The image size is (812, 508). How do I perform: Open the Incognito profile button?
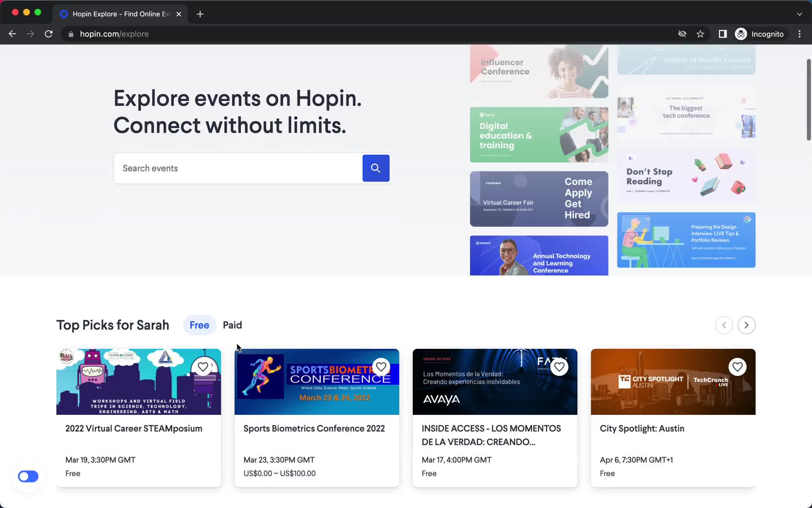tap(760, 34)
